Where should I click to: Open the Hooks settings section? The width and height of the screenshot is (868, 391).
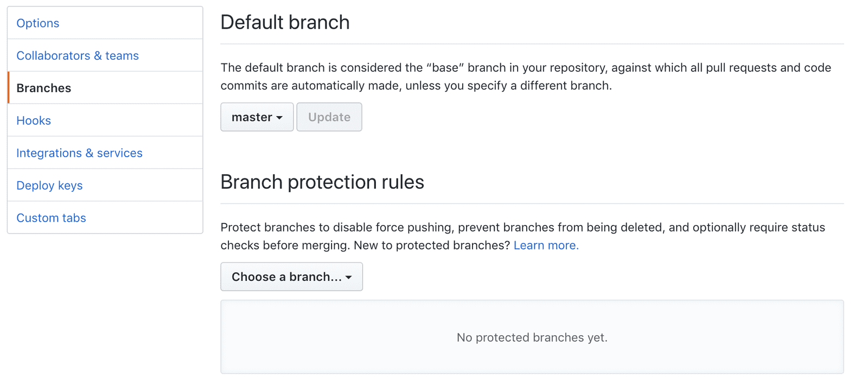tap(34, 120)
